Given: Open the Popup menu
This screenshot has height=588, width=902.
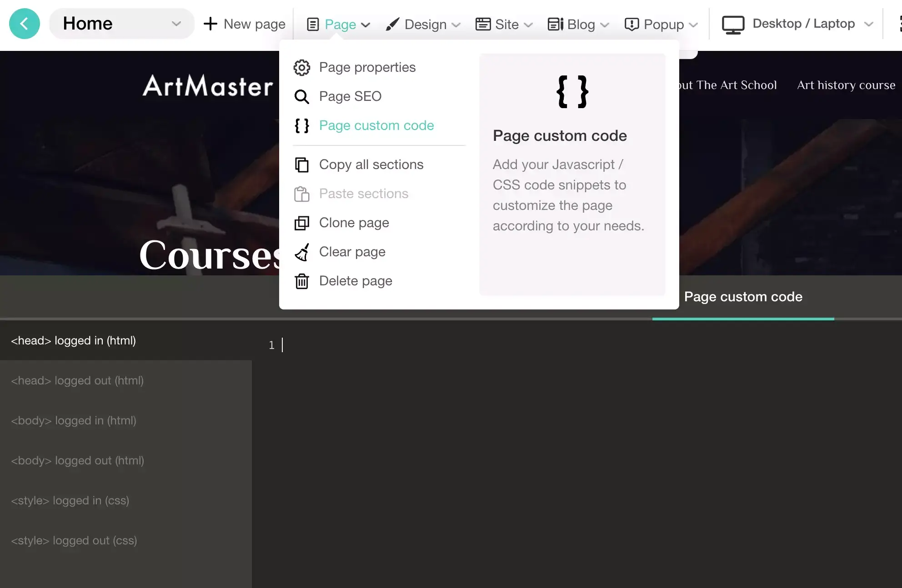Looking at the screenshot, I should click(x=664, y=25).
